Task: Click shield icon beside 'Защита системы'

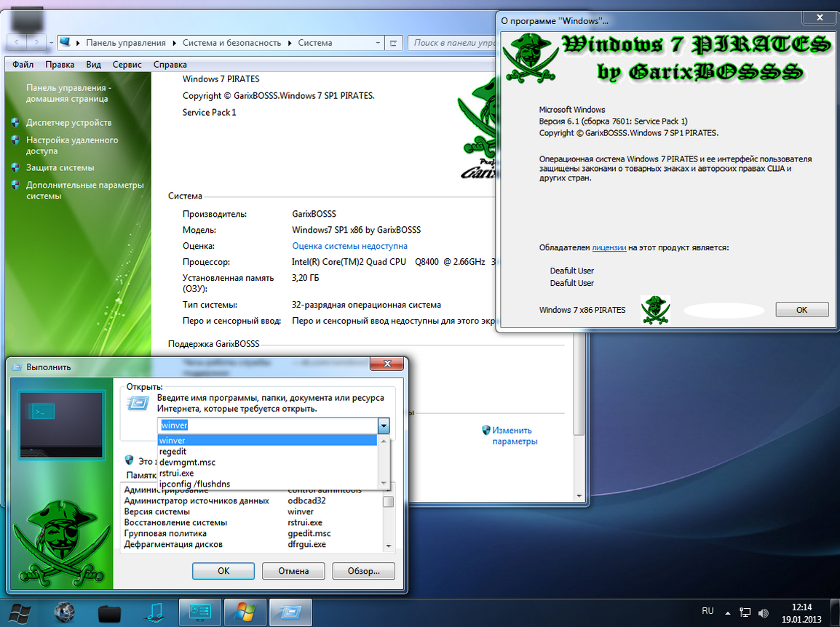Action: (x=15, y=167)
